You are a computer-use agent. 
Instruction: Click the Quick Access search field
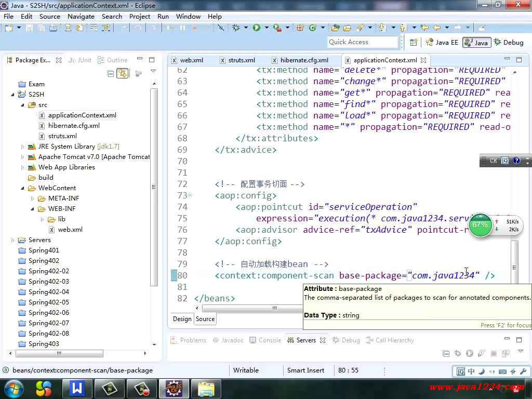click(x=362, y=42)
